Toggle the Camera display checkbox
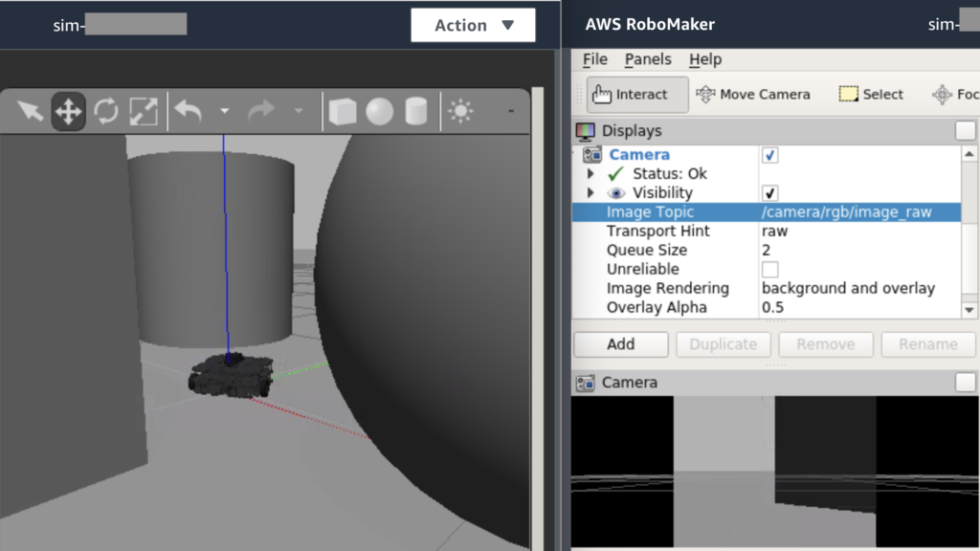Screen dimensions: 980x551 click(770, 155)
